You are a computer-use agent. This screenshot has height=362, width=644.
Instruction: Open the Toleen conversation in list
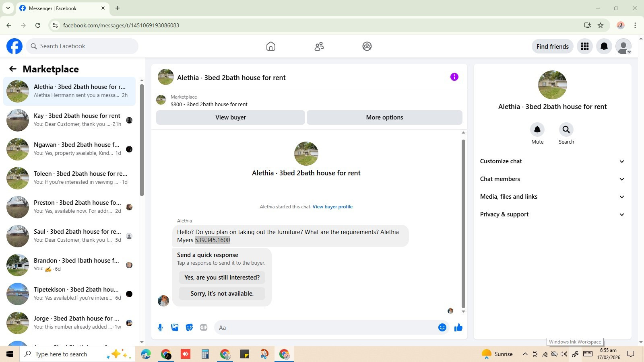point(69,178)
